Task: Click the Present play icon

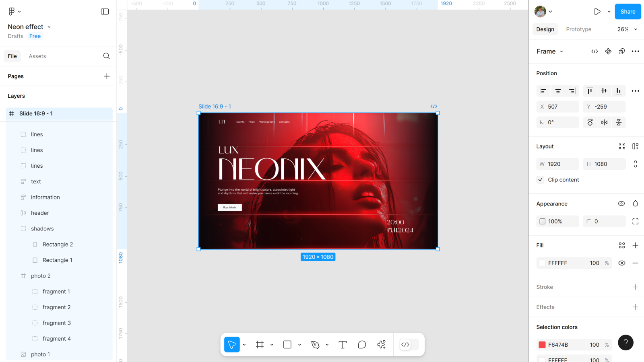Action: pyautogui.click(x=597, y=12)
